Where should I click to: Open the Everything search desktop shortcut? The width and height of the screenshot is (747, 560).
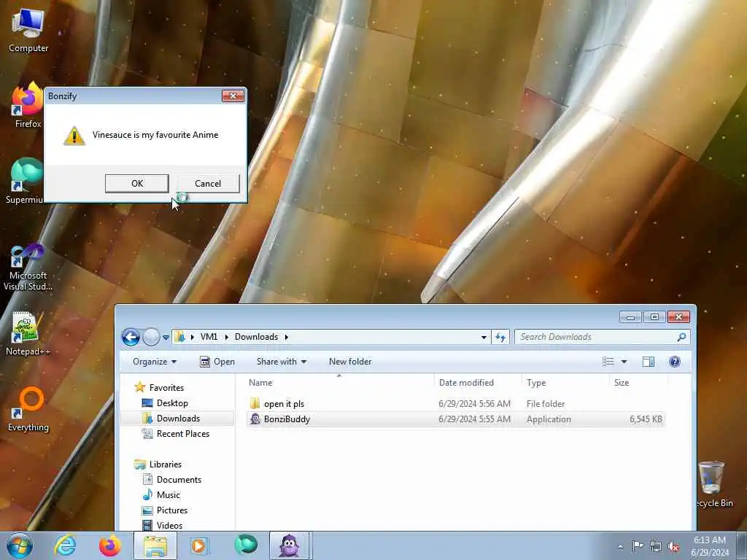[x=28, y=410]
